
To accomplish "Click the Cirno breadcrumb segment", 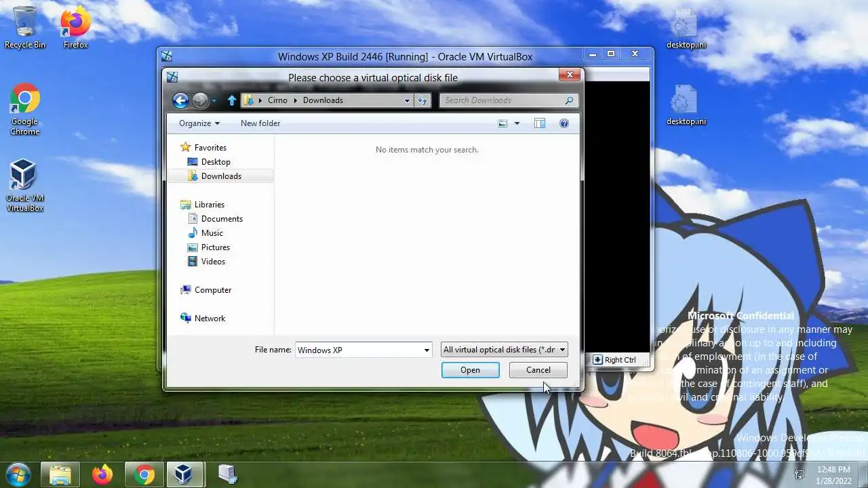I will tap(277, 100).
